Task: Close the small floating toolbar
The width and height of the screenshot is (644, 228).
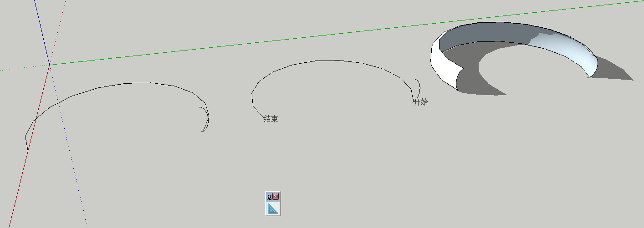Action: (x=276, y=197)
